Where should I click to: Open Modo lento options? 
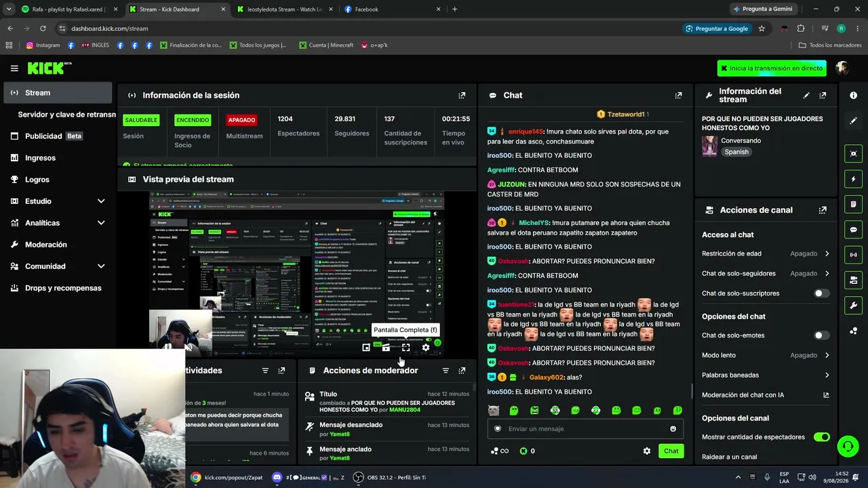[766, 355]
